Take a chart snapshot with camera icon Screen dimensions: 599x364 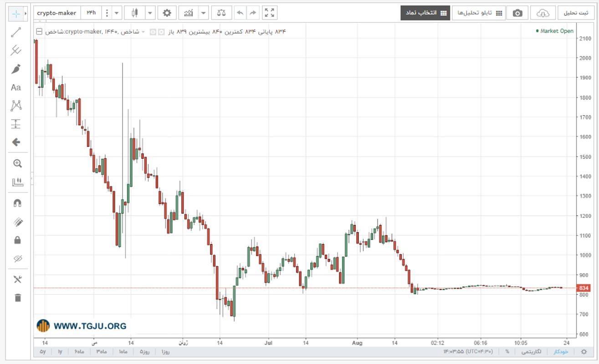pyautogui.click(x=517, y=13)
